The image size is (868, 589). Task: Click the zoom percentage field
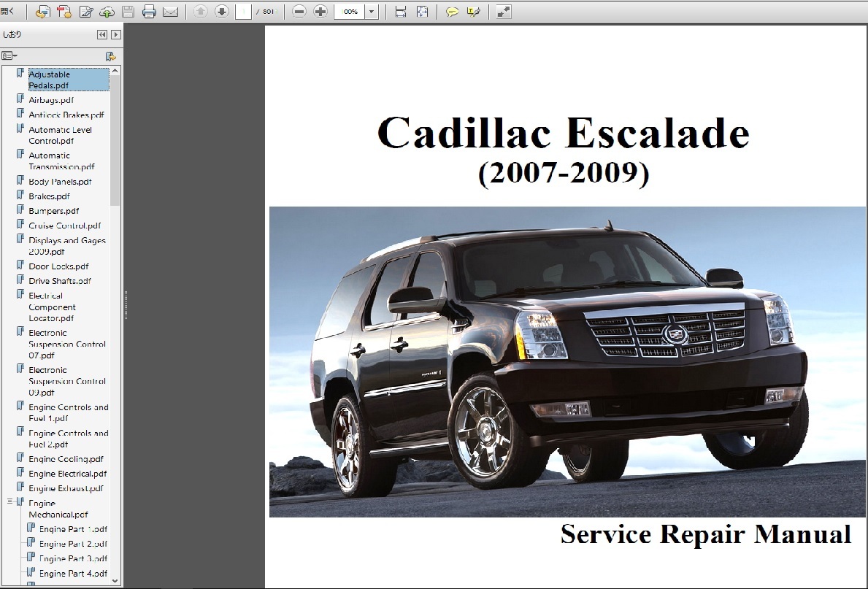[349, 11]
